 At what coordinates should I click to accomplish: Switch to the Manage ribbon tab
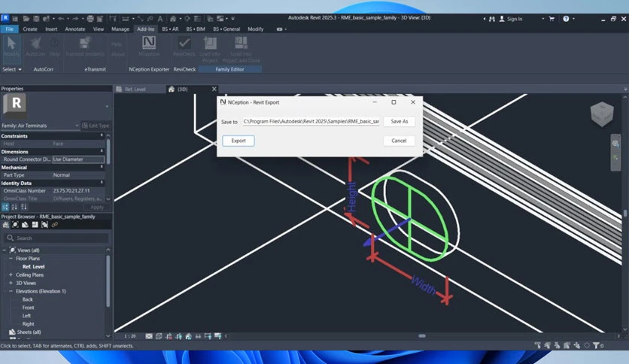[x=120, y=29]
